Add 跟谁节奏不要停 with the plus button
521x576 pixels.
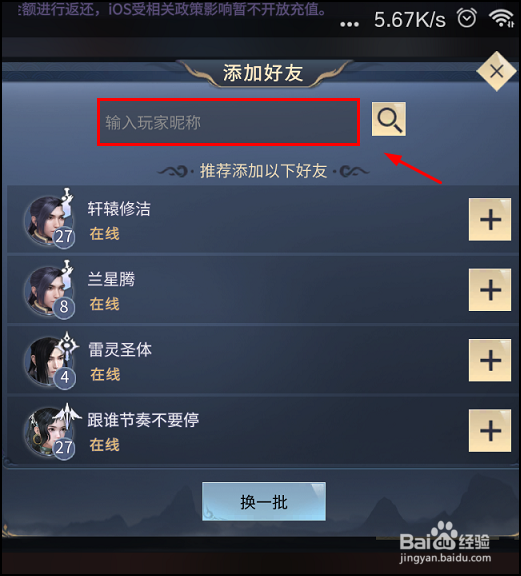pyautogui.click(x=490, y=431)
